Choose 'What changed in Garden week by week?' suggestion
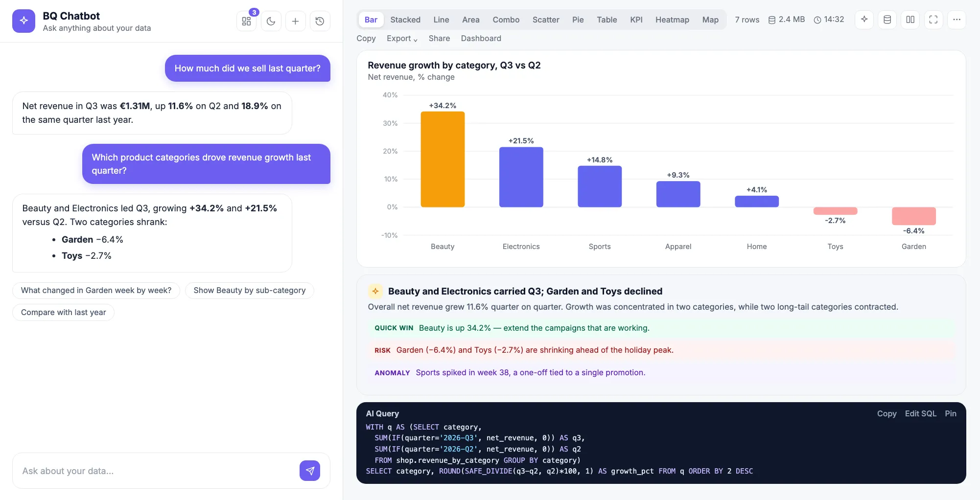 point(96,290)
